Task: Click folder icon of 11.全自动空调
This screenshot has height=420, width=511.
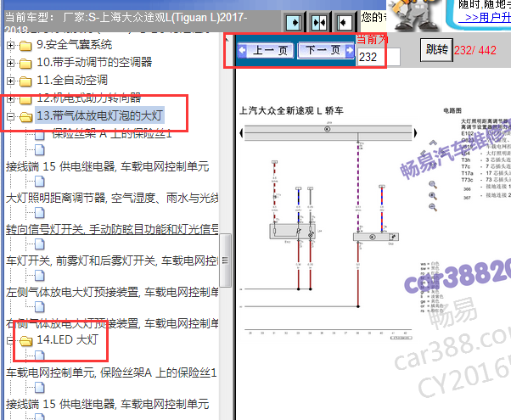Action: [x=25, y=81]
